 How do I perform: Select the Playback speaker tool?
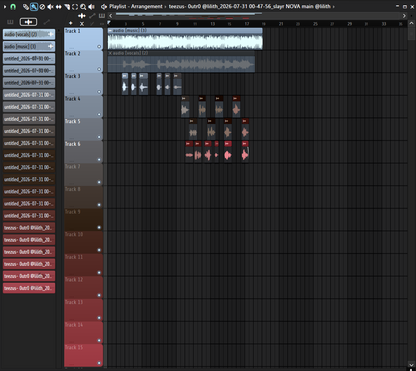[91, 7]
